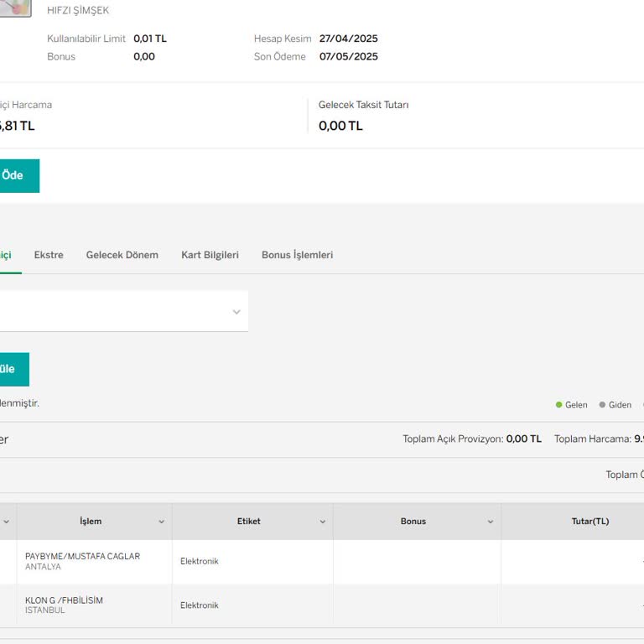Click the grey Giden legend dot
This screenshot has height=644, width=644.
pos(602,405)
